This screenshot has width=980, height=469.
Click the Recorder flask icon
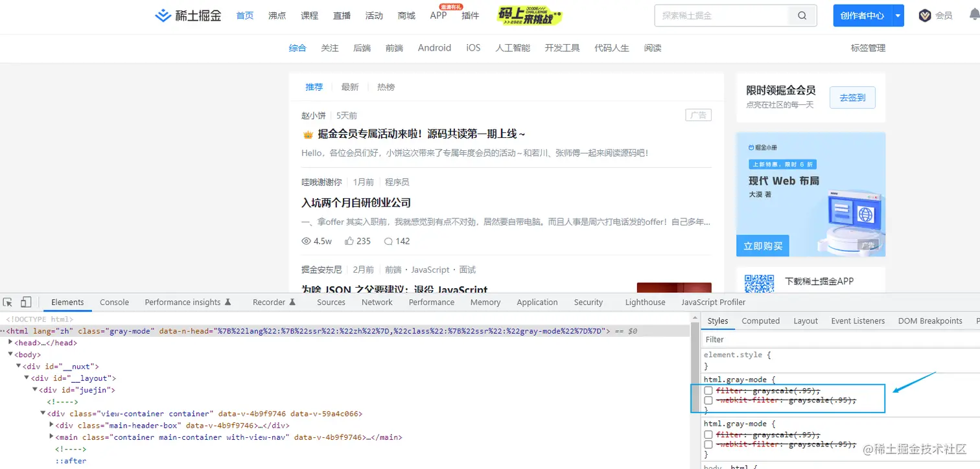[292, 303]
